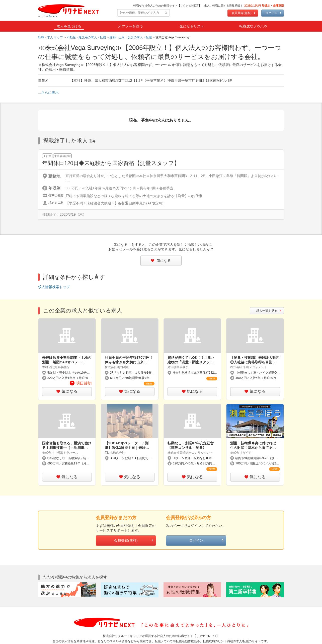Screen dimensions: 322x644
Task: Open 国家資格も取れる、横浜で働ける job card title
Action: click(67, 445)
